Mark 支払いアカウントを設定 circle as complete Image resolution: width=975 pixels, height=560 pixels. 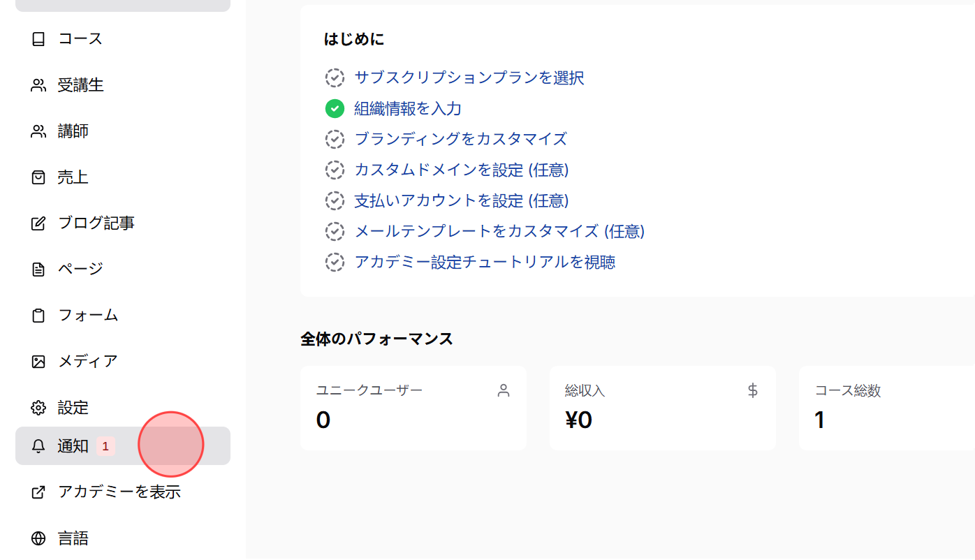(x=335, y=200)
